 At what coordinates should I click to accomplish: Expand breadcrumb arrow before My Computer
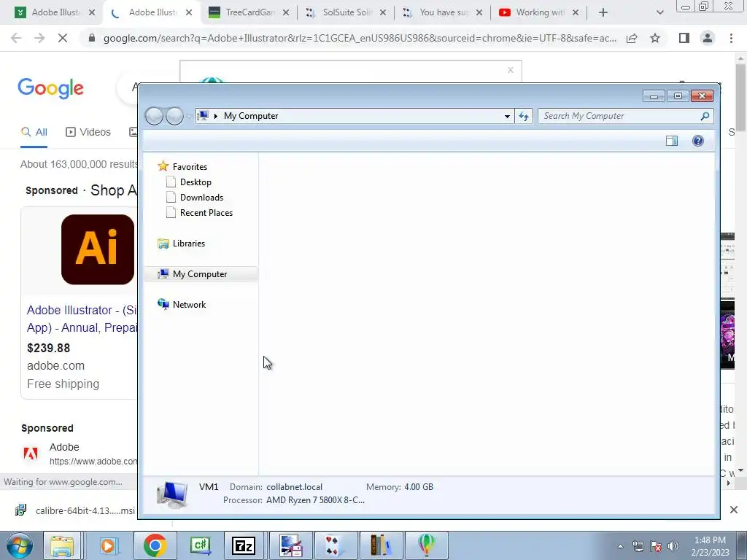(216, 116)
